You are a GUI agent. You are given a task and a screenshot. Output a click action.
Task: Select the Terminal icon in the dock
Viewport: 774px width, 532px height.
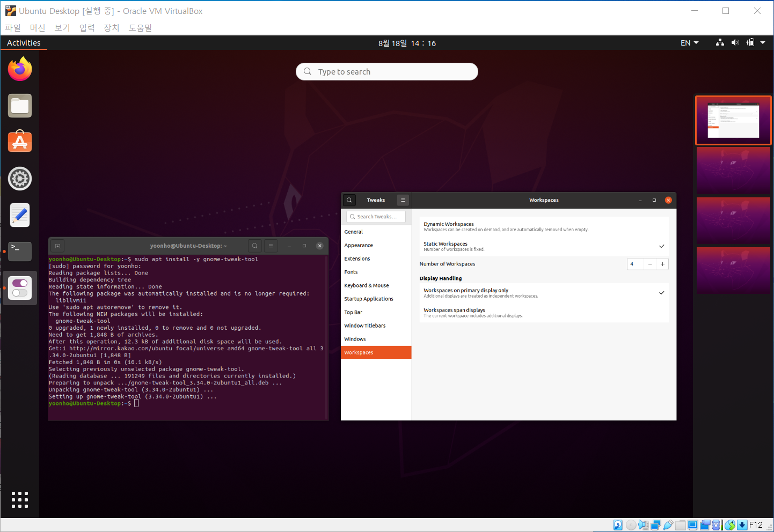click(20, 252)
